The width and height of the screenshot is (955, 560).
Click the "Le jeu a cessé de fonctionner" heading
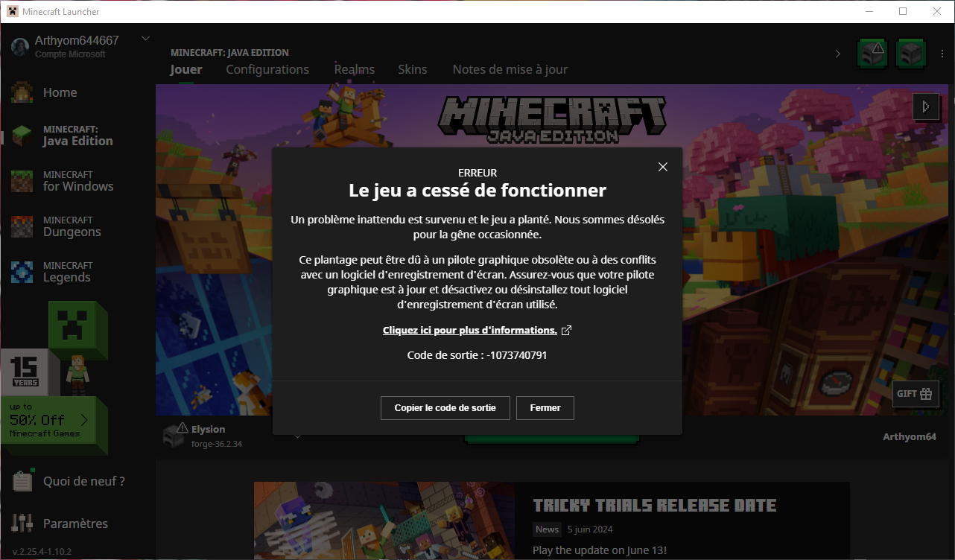click(477, 191)
